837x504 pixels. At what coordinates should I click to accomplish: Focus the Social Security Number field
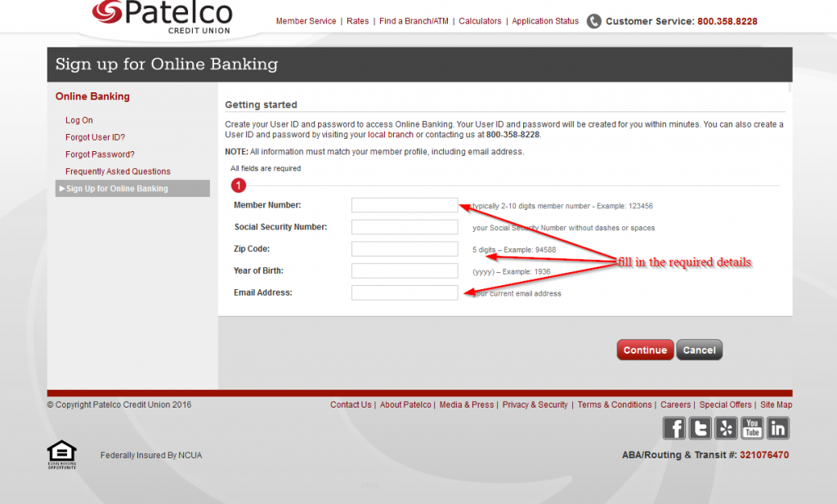coord(405,227)
